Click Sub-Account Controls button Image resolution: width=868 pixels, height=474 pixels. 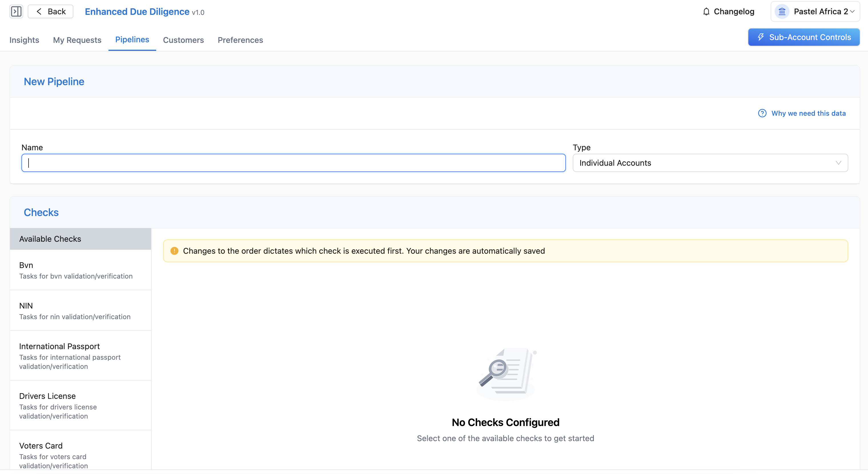coord(804,37)
